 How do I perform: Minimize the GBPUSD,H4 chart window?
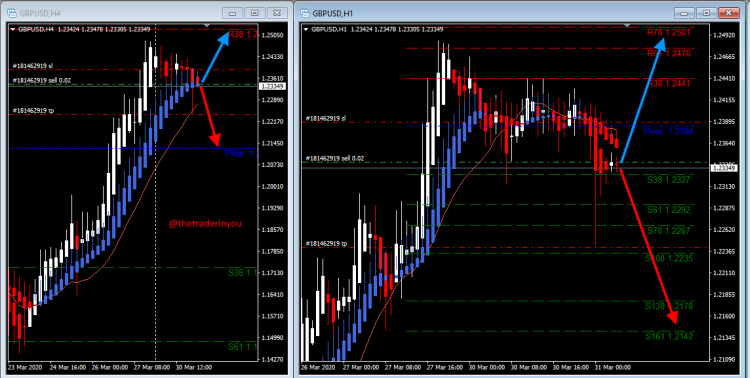click(233, 13)
